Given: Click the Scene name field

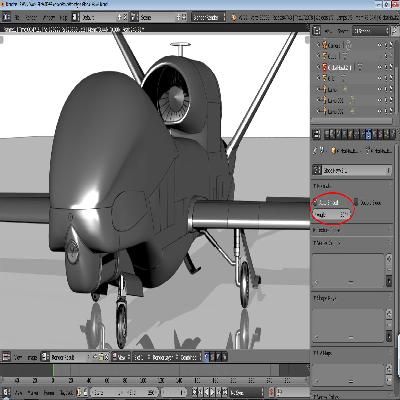Looking at the screenshot, I should [x=157, y=17].
